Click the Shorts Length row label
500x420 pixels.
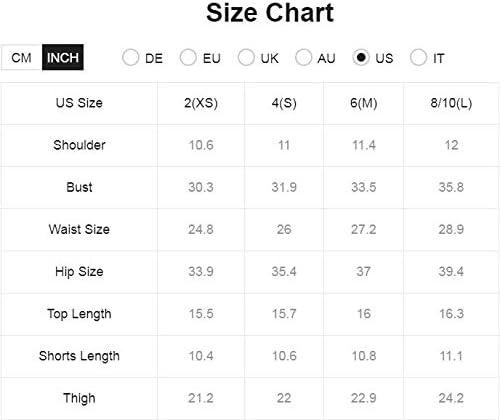(x=79, y=356)
